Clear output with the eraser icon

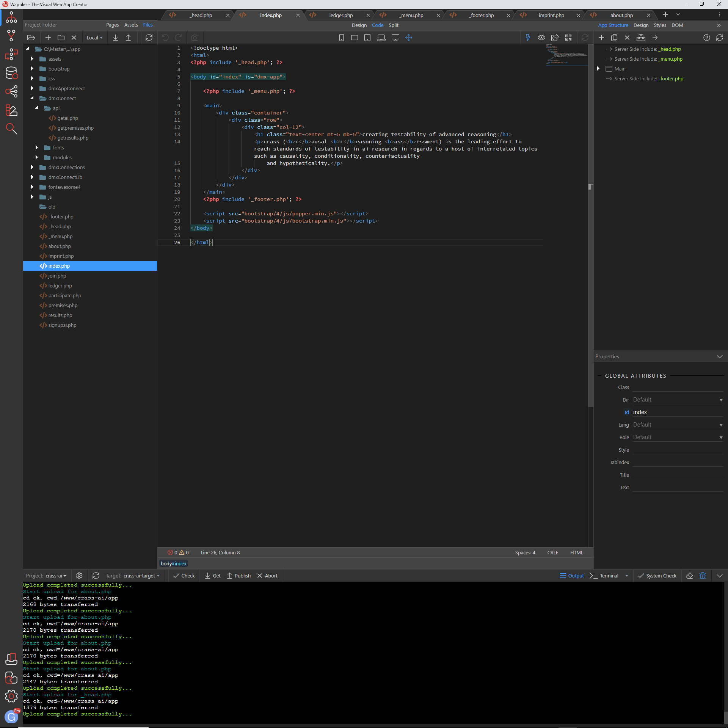pyautogui.click(x=690, y=576)
